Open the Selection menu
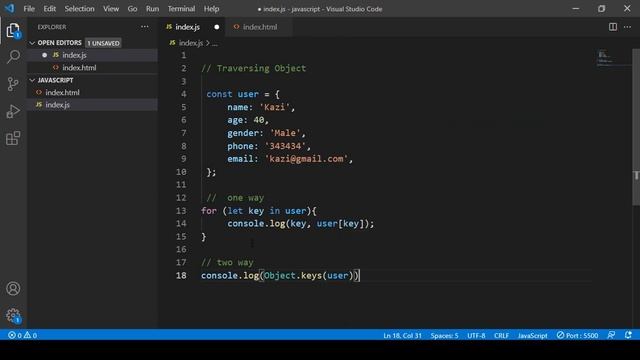The image size is (640, 360). [79, 9]
